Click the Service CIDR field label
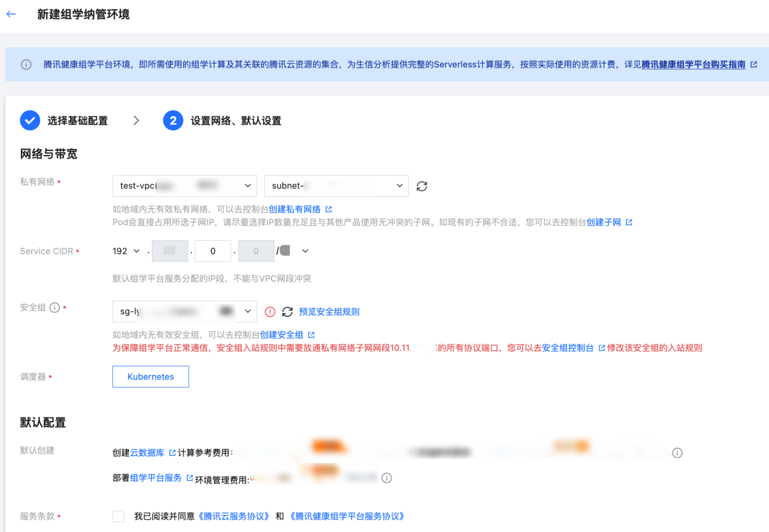The image size is (769, 532). pos(47,251)
